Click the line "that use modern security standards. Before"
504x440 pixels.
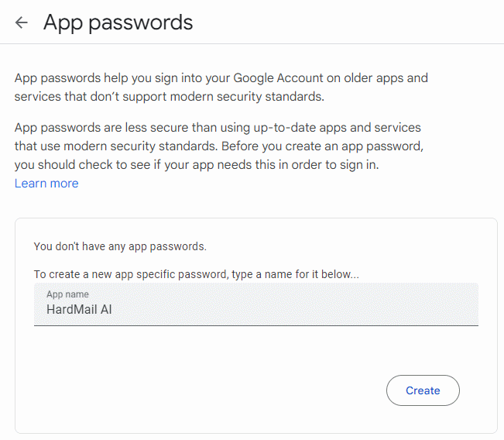(x=219, y=146)
